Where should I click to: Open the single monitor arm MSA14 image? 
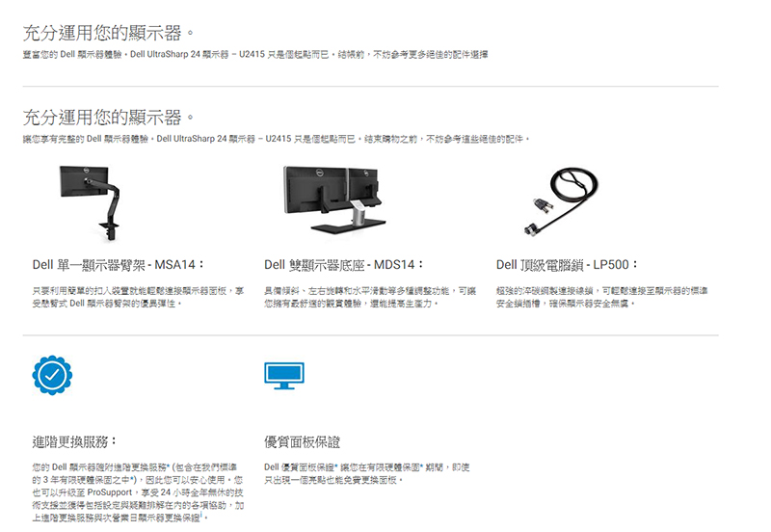click(x=90, y=203)
